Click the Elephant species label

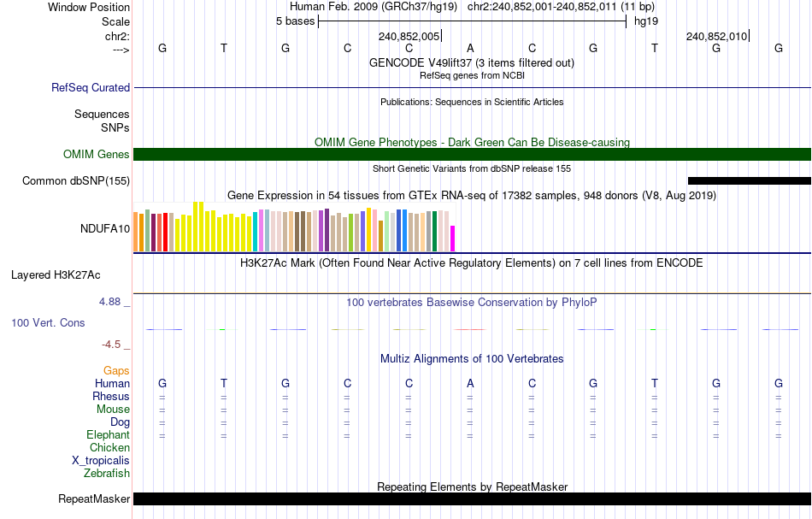(x=109, y=434)
